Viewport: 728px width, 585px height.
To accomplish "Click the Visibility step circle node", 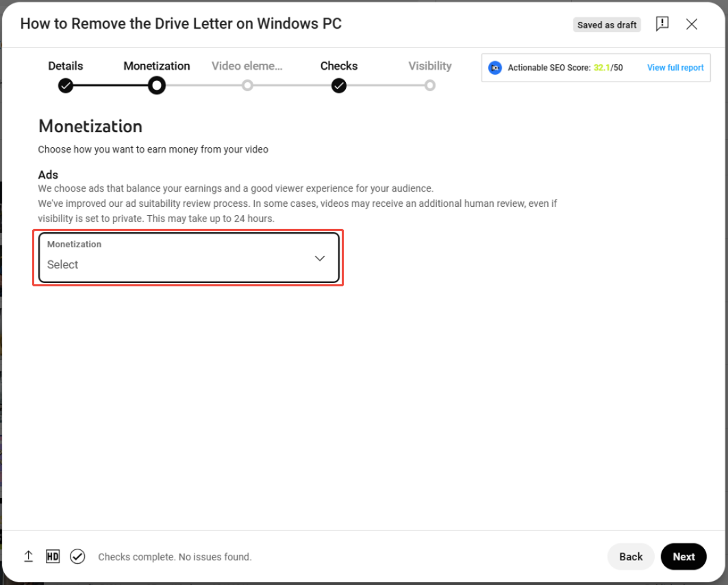I will pos(430,86).
